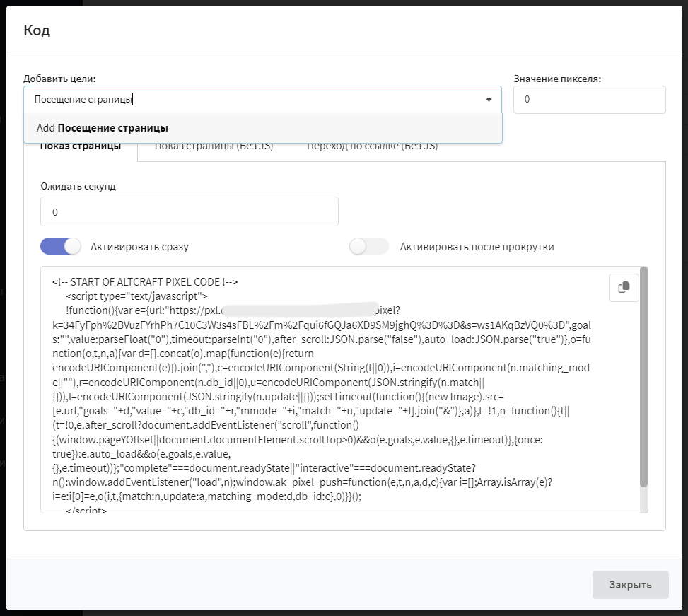Click the "Активировать после прокрутки" label text

pyautogui.click(x=477, y=247)
